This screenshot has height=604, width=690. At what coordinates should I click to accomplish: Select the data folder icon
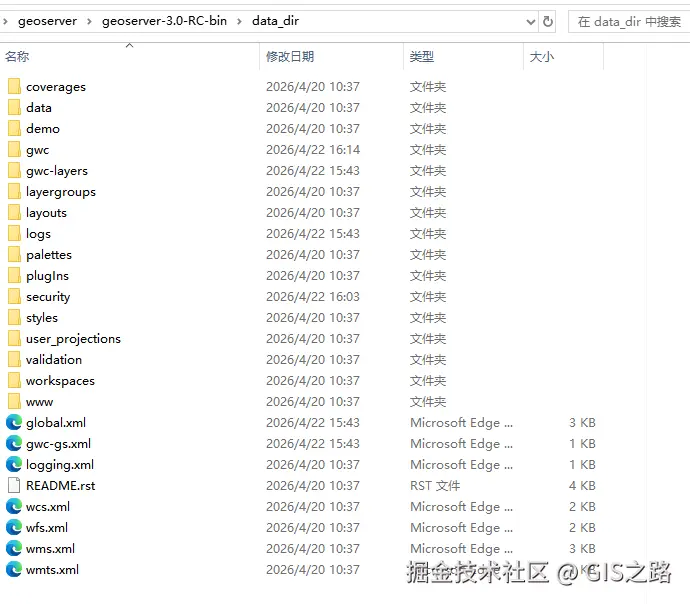coord(14,107)
